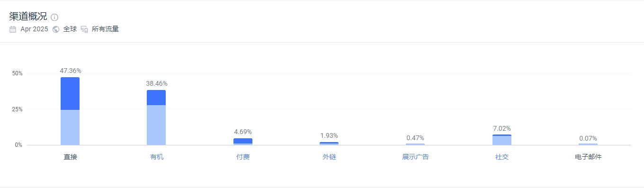Click the globe icon next to 全球
This screenshot has height=188, width=644.
[56, 29]
